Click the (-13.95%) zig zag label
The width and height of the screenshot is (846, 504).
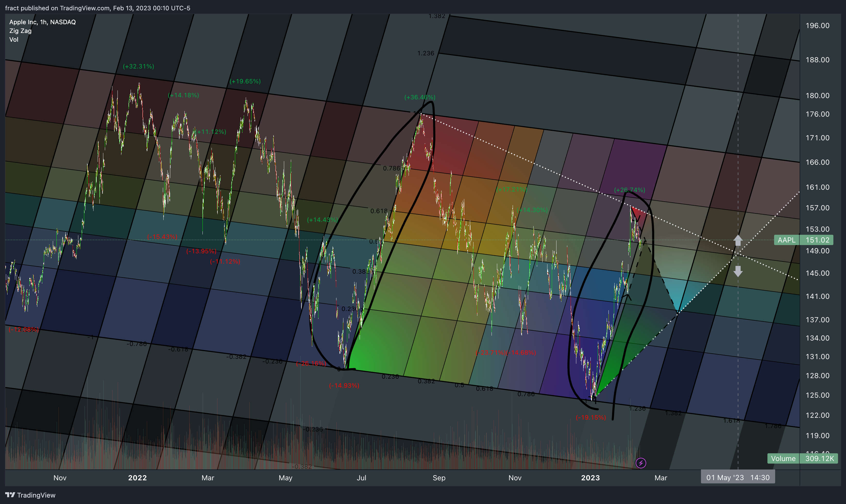201,251
